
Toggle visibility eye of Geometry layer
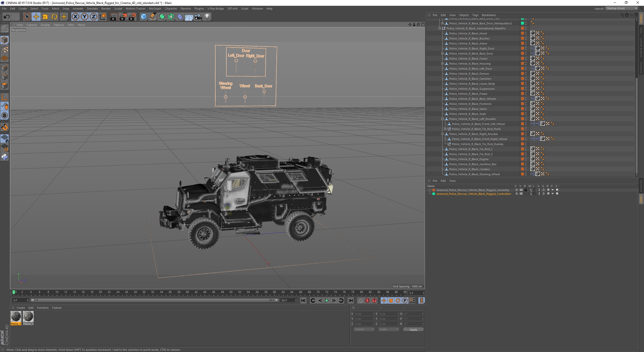point(521,190)
